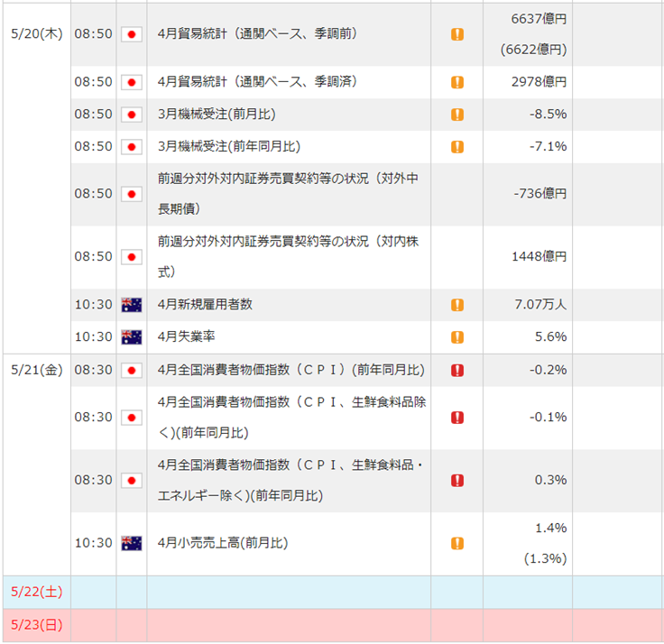Click the 0.3% CPI value
664x644 pixels.
coord(550,480)
